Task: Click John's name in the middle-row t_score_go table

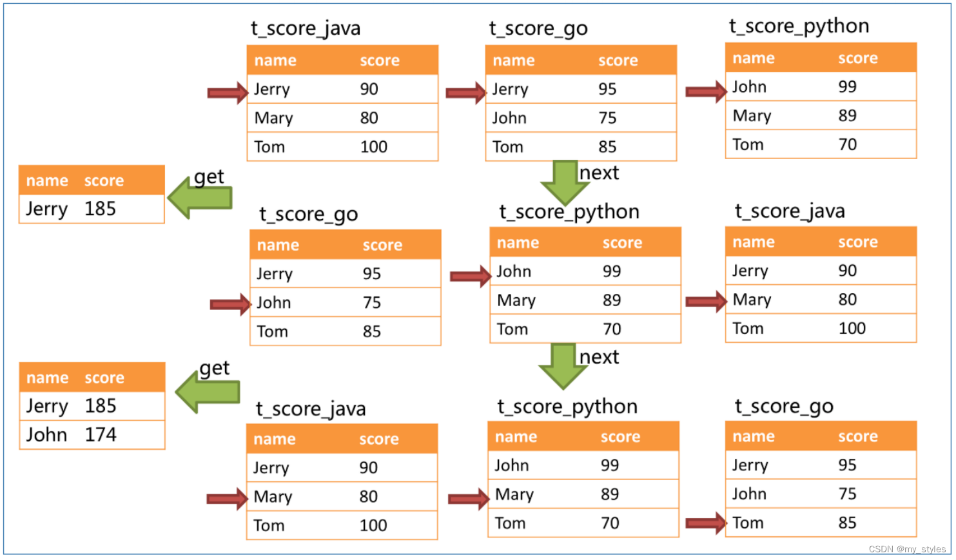Action: pyautogui.click(x=274, y=303)
